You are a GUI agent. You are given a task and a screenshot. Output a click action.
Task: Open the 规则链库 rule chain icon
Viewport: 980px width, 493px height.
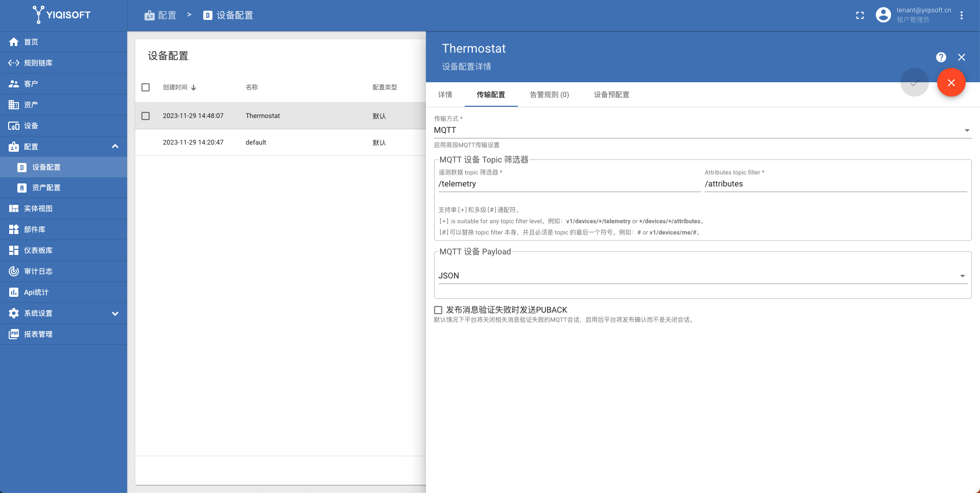(14, 63)
